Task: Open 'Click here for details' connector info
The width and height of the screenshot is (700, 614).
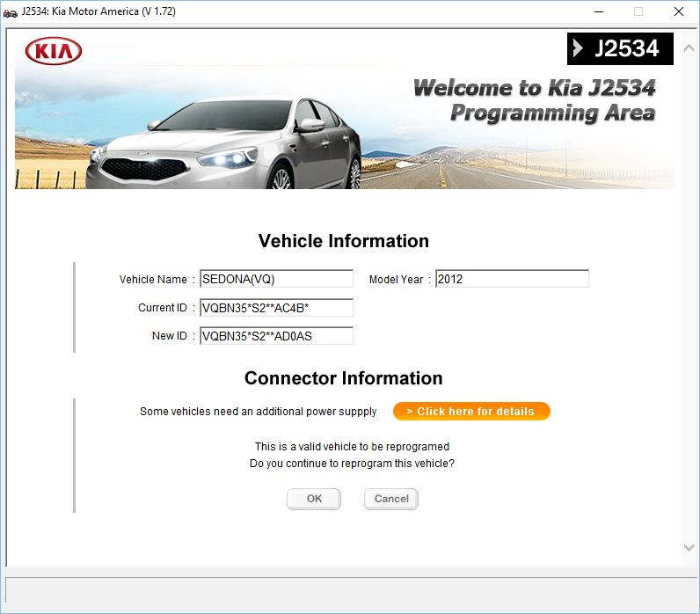Action: pyautogui.click(x=471, y=412)
